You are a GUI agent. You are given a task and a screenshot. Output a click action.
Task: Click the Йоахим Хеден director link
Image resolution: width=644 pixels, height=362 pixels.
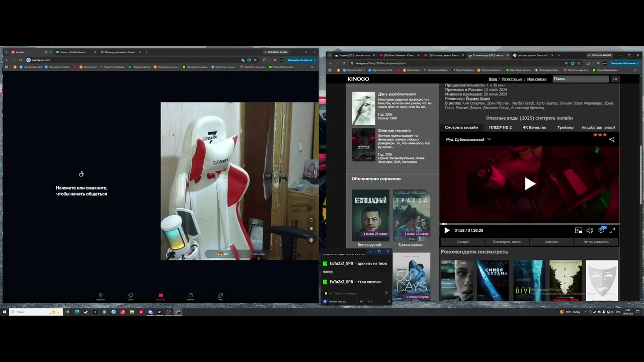point(478,99)
